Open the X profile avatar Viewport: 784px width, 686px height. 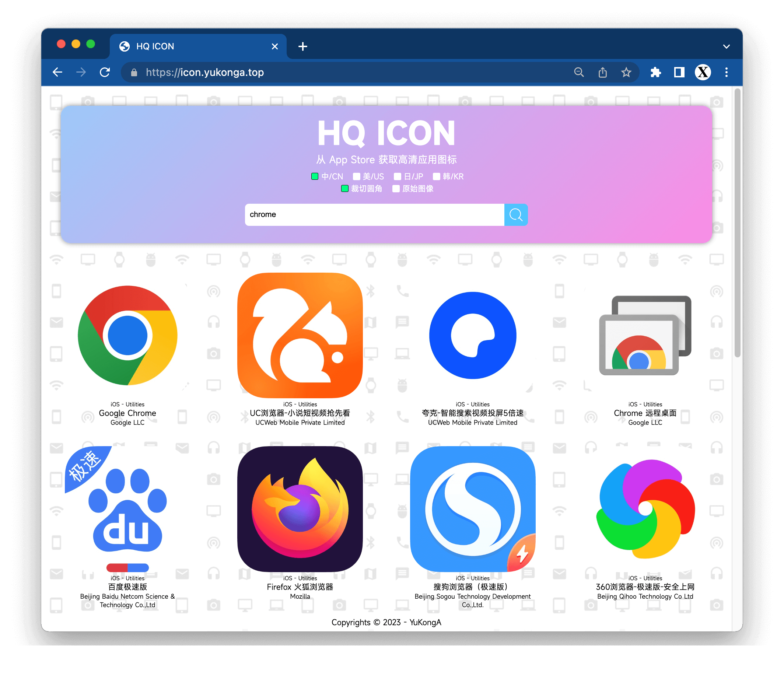click(703, 72)
